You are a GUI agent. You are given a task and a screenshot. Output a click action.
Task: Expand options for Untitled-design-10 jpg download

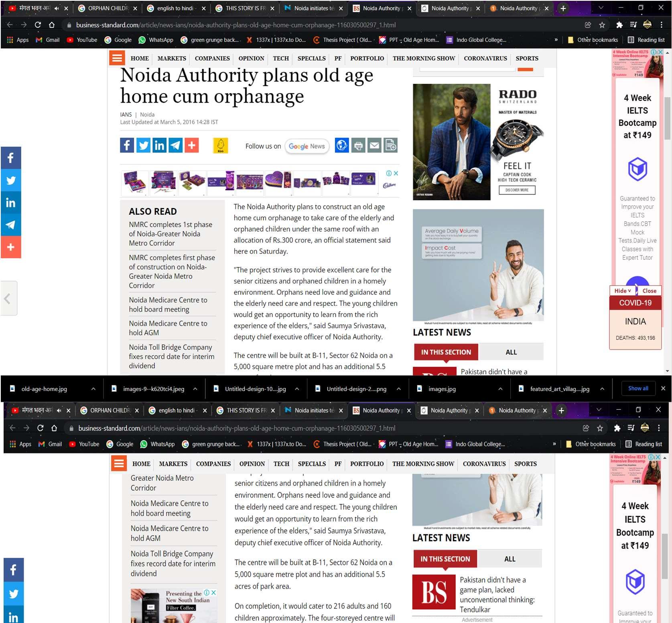coord(297,389)
